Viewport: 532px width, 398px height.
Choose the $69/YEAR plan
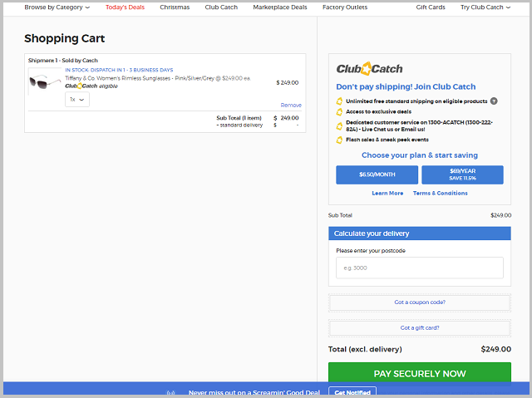pos(462,174)
